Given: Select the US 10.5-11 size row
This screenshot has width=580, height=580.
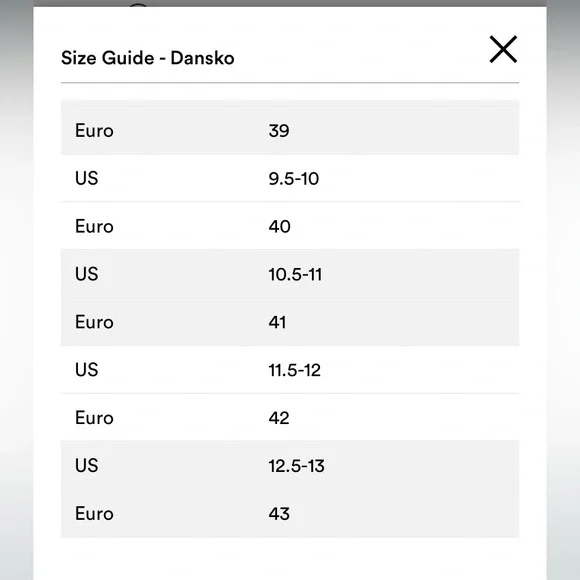Looking at the screenshot, I should [290, 274].
